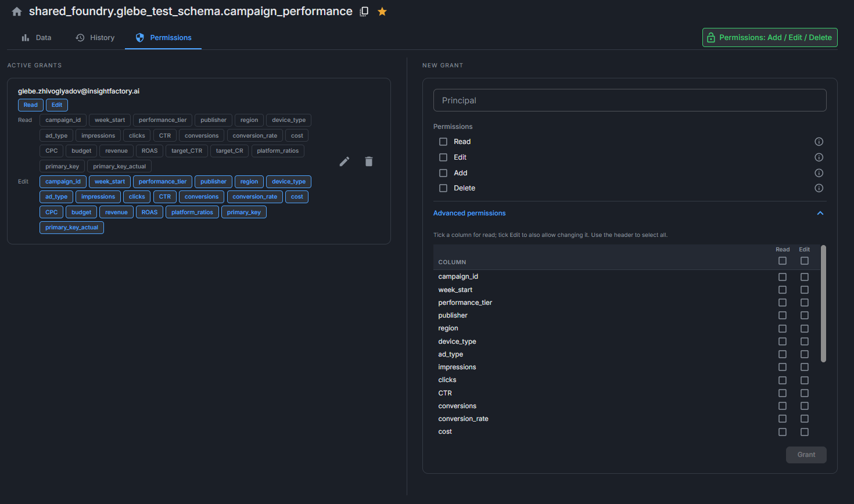Image resolution: width=854 pixels, height=504 pixels.
Task: Tick the Add permission checkbox
Action: click(x=443, y=173)
